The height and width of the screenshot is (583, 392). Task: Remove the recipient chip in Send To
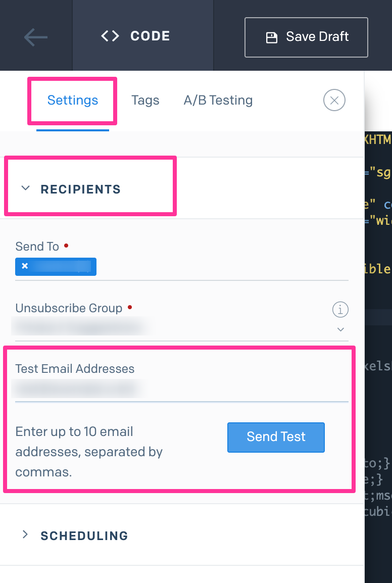tap(25, 266)
